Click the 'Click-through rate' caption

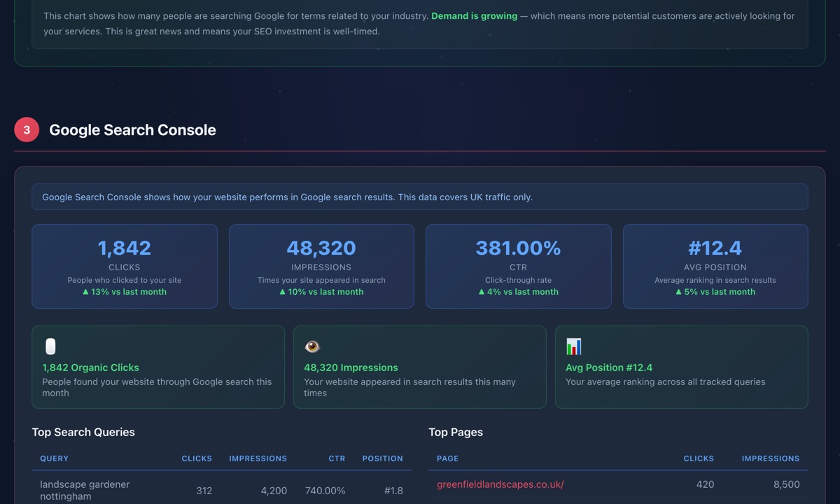pyautogui.click(x=519, y=280)
